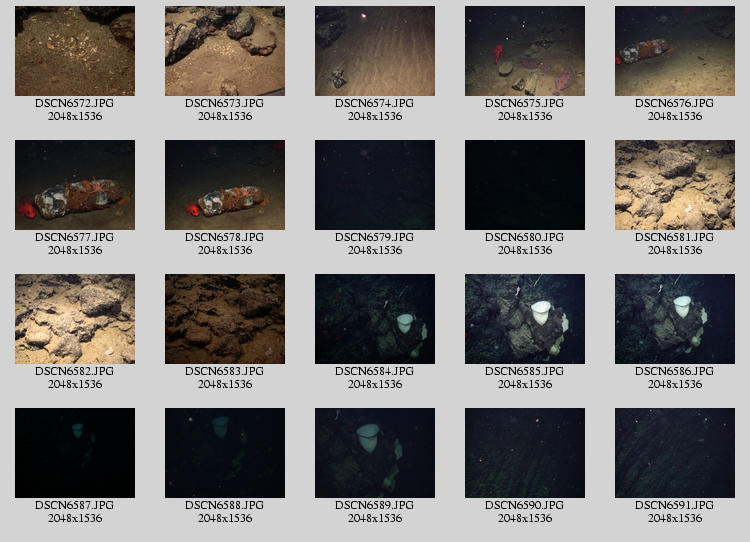Image resolution: width=750 pixels, height=542 pixels.
Task: View DSCN6582.JPG rock thumbnail
Action: tap(75, 319)
